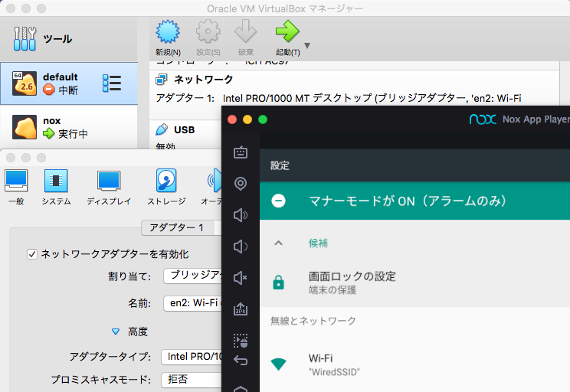
Task: Click the Nox virtual location sidebar icon
Action: [x=241, y=184]
